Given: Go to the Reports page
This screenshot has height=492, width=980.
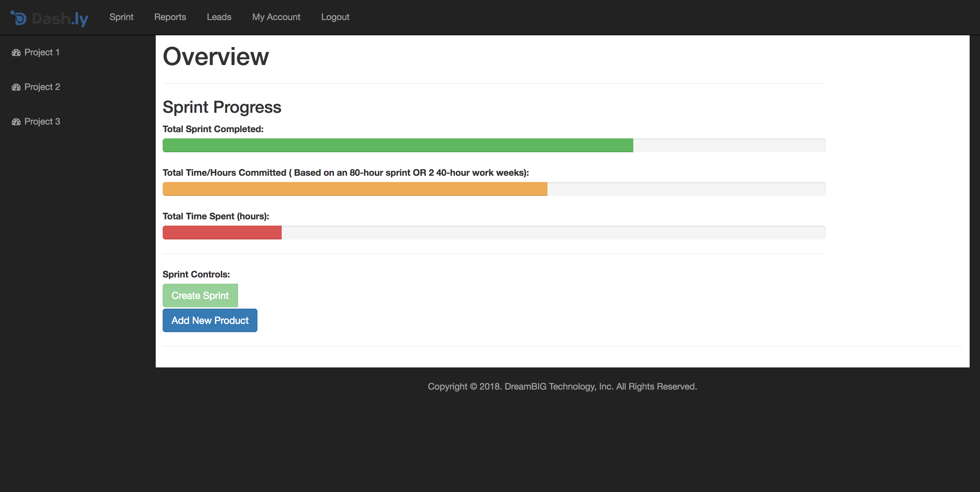Looking at the screenshot, I should pyautogui.click(x=170, y=17).
